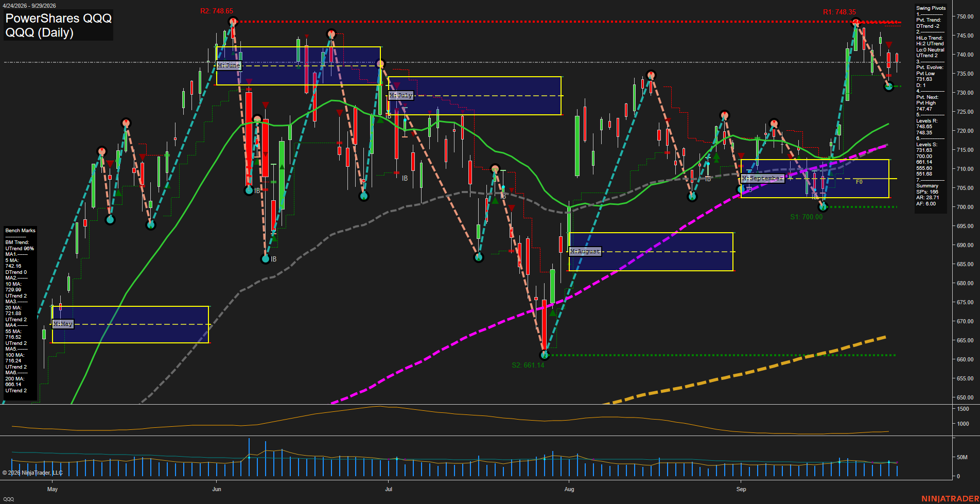Select the M:June monthly session label
This screenshot has height=504, width=980.
[x=229, y=65]
